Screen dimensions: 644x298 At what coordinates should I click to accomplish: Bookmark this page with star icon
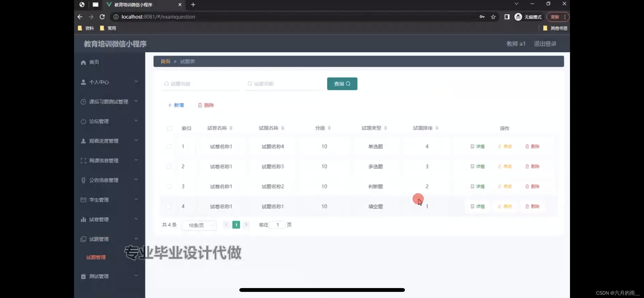pos(493,17)
